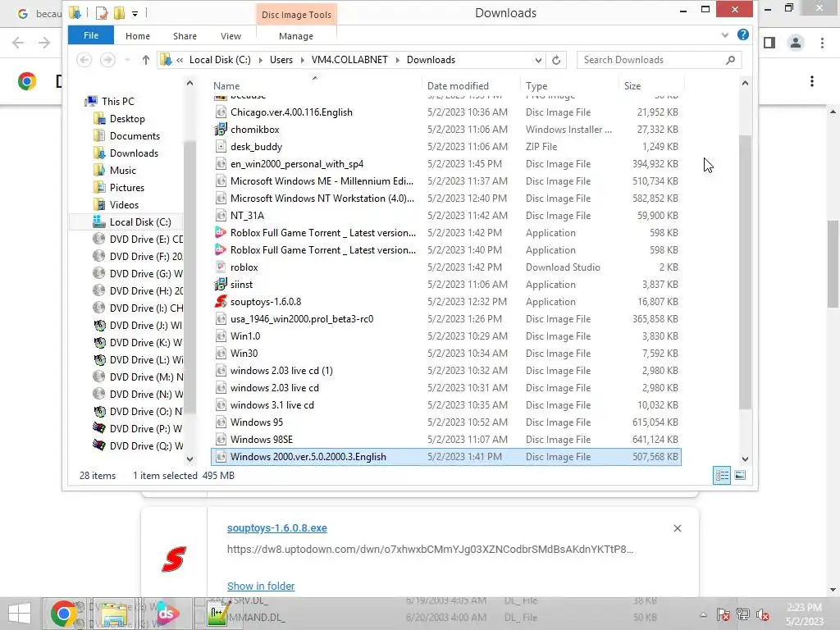Open recent locations dropdown next to Forward arrow
This screenshot has height=630, width=840.
pos(127,60)
